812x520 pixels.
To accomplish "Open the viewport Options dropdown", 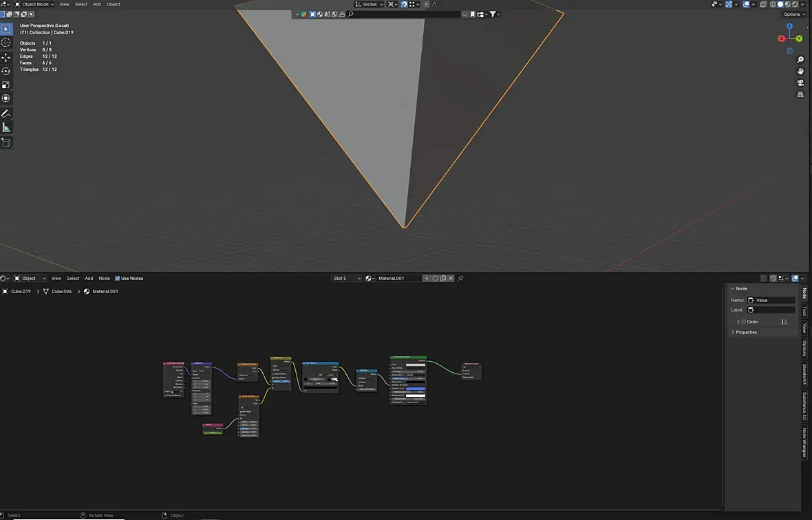I will [x=794, y=14].
